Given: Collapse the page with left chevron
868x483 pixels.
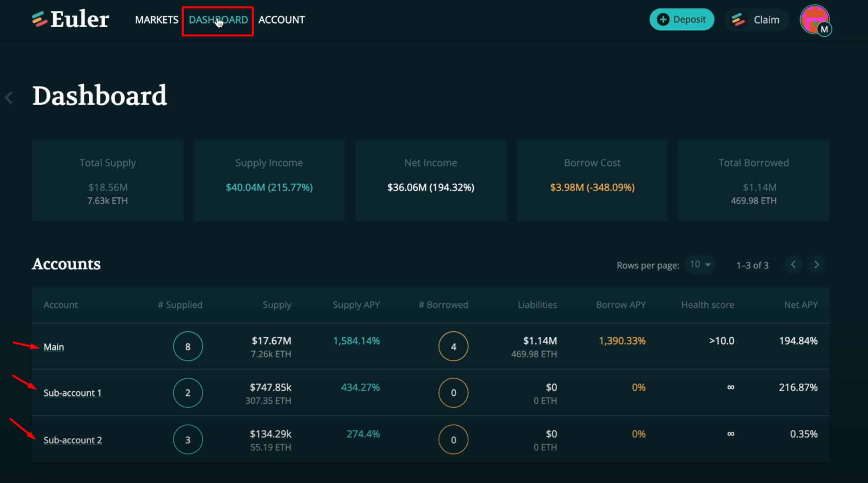Looking at the screenshot, I should (9, 98).
